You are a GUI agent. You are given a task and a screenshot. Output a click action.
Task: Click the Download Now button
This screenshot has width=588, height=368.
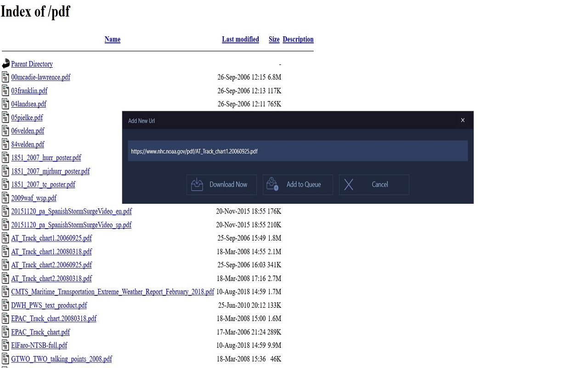[x=221, y=184]
